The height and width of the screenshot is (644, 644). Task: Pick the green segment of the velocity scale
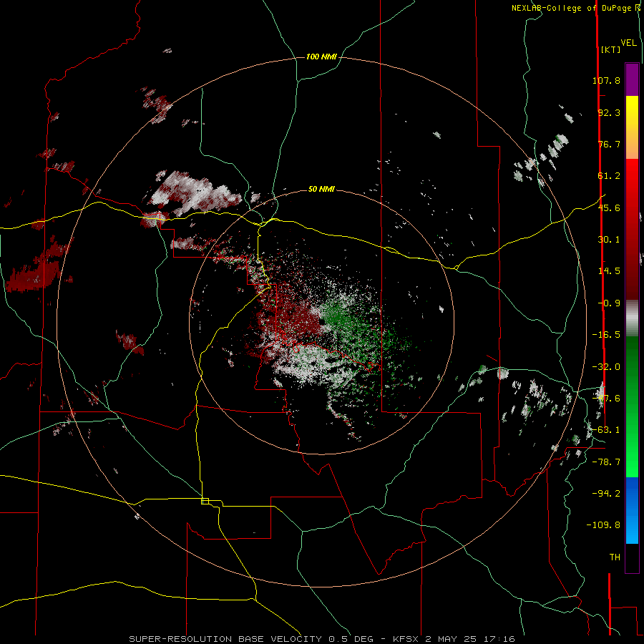pyautogui.click(x=632, y=406)
